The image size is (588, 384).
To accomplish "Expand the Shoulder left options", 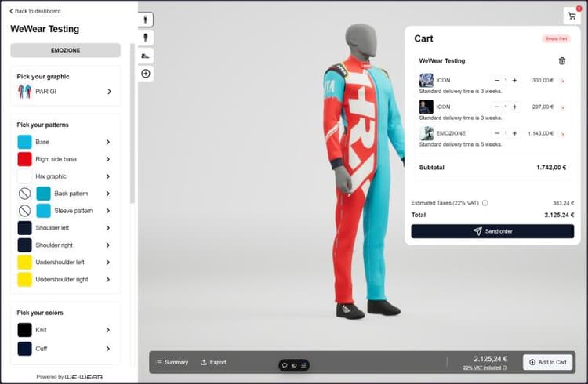I will [108, 228].
